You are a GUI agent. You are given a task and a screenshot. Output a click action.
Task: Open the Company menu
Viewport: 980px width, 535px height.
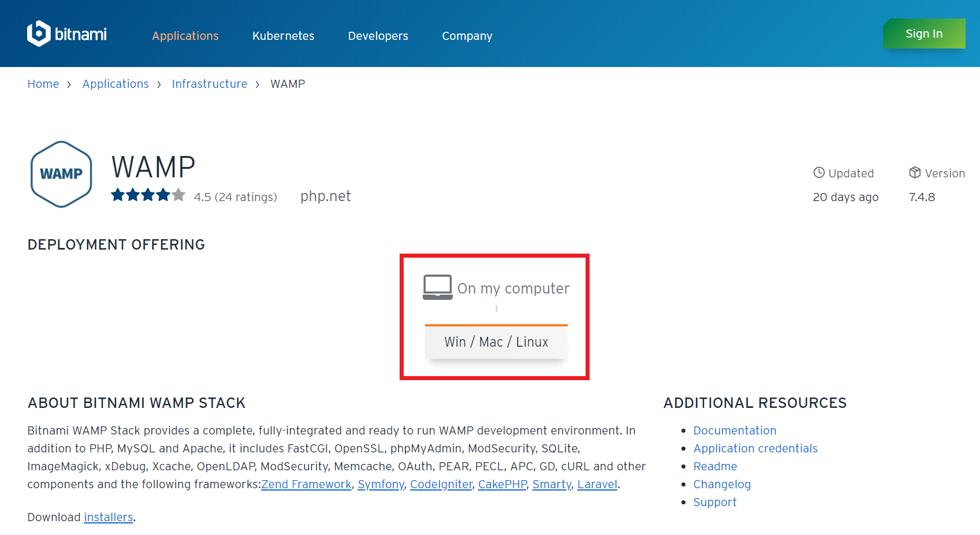(467, 36)
